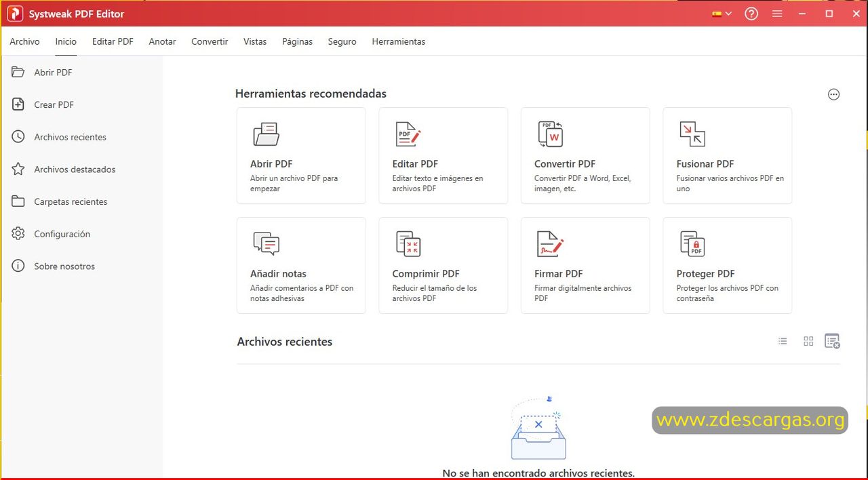The image size is (868, 480).
Task: Click the Comprimir PDF card title
Action: [426, 274]
